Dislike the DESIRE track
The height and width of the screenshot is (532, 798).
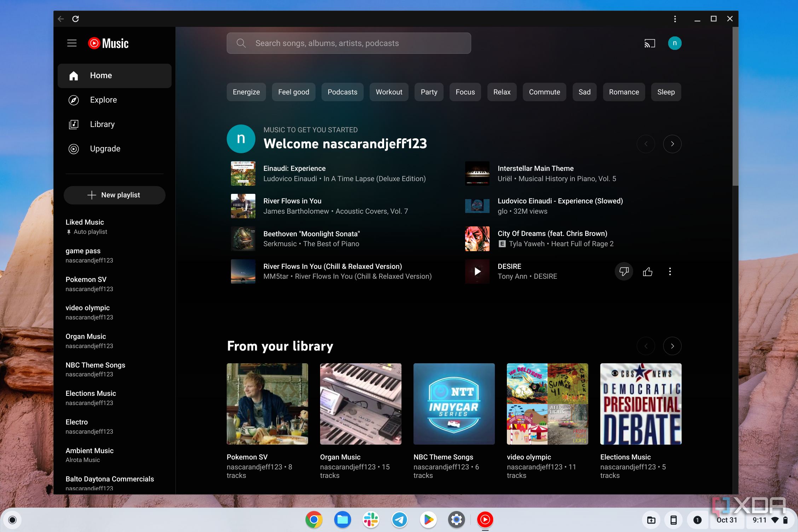(624, 271)
